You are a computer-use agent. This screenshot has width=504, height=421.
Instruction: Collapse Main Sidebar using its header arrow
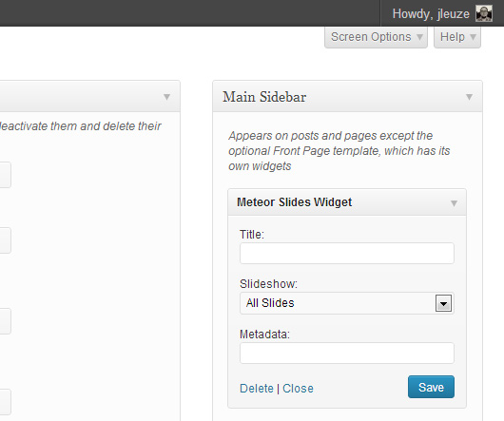pos(469,97)
